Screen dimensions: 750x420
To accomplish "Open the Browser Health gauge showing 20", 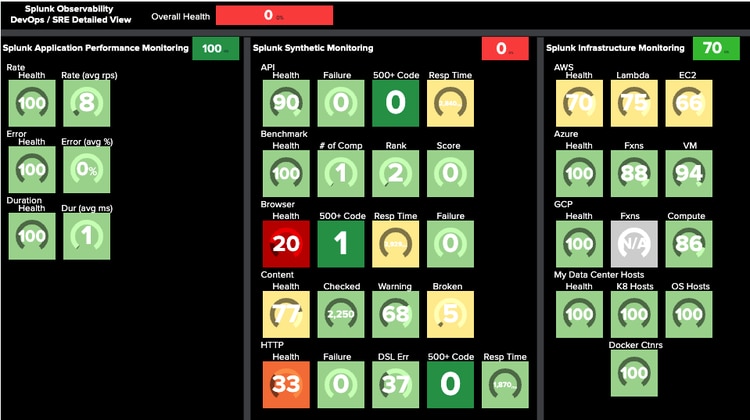I will [x=286, y=245].
